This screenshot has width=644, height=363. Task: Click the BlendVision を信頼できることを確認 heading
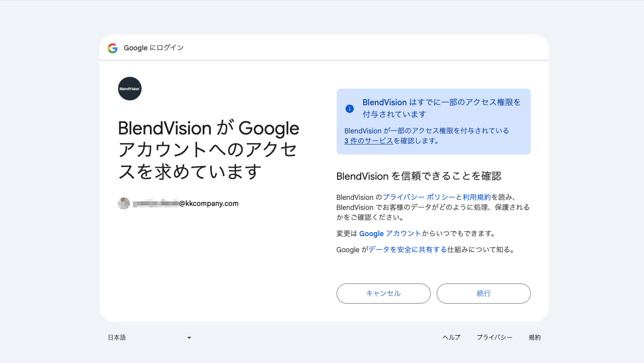(419, 176)
